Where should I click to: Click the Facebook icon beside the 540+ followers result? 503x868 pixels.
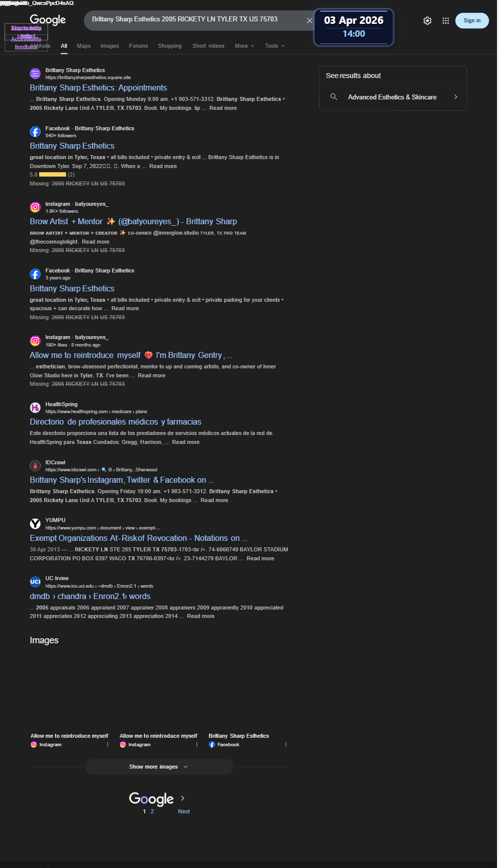[x=35, y=132]
